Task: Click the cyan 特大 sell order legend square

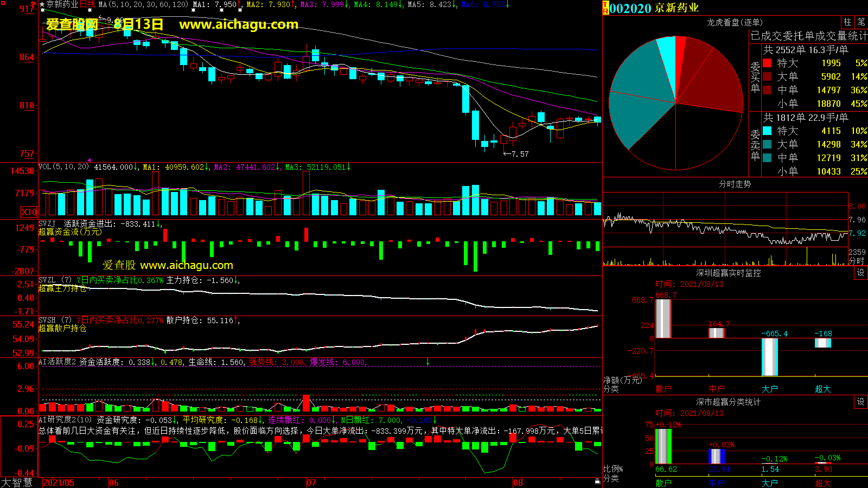Action: tap(767, 131)
